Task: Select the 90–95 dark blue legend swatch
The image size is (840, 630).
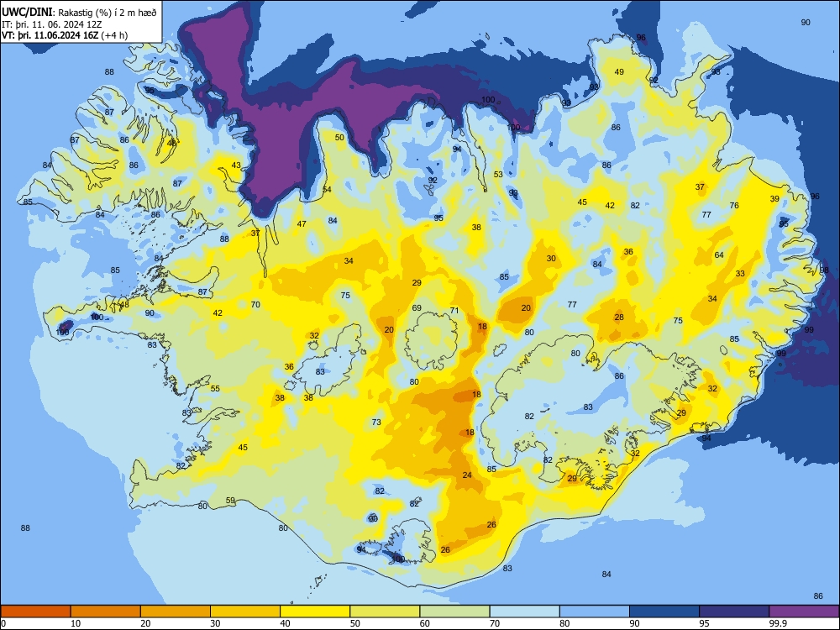Action: point(664,612)
